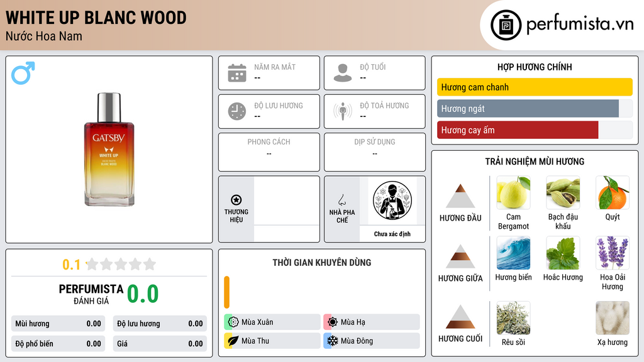Select the Hương cam chanh accord bar
644x362 pixels.
535,87
